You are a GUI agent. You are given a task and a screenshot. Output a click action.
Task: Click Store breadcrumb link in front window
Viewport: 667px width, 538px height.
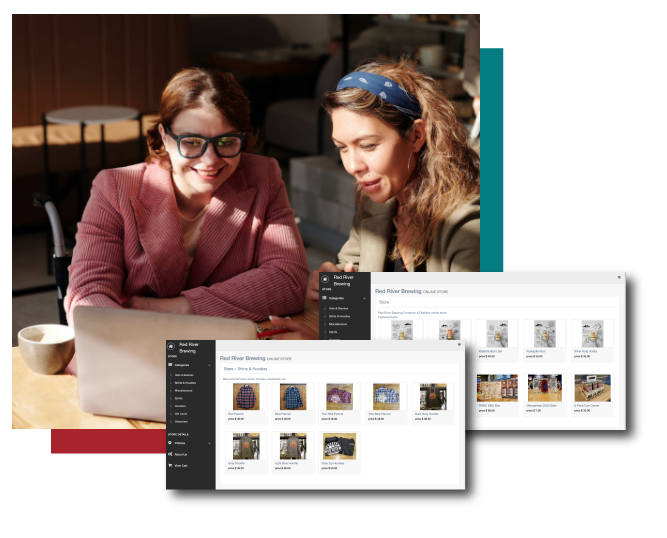(x=228, y=369)
